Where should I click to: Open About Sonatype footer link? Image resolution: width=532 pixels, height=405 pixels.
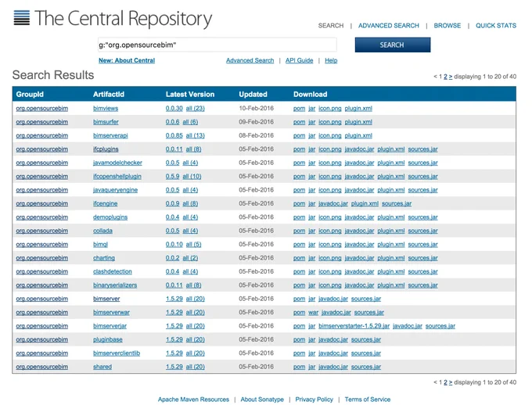[262, 400]
